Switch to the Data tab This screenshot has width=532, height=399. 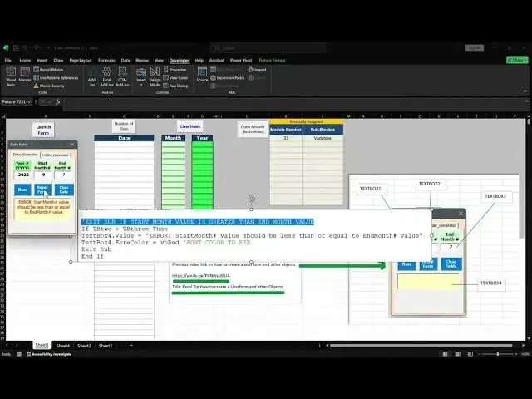(x=126, y=61)
